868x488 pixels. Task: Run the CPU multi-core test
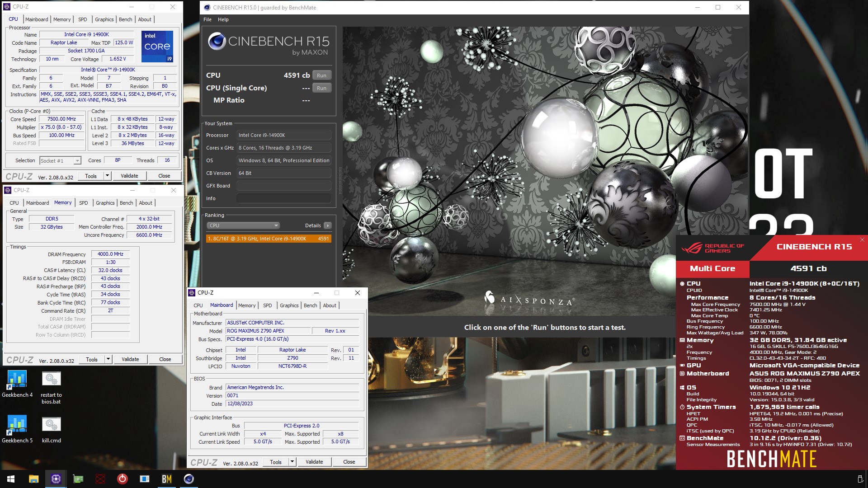(x=321, y=75)
